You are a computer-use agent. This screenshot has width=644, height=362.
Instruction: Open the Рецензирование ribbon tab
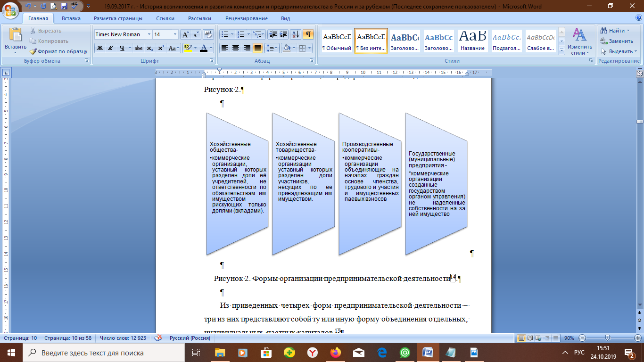click(246, 18)
